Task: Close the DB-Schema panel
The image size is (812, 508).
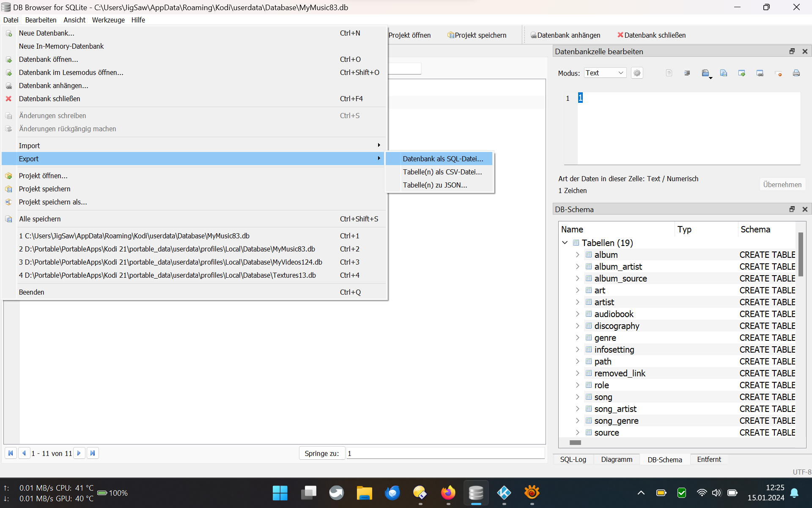Action: click(x=805, y=209)
